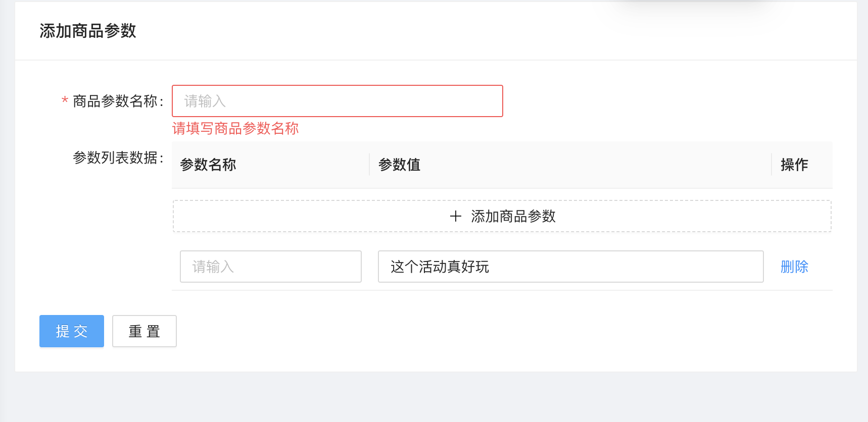The image size is (868, 422).
Task: Click the 删除 delete link
Action: pos(794,267)
